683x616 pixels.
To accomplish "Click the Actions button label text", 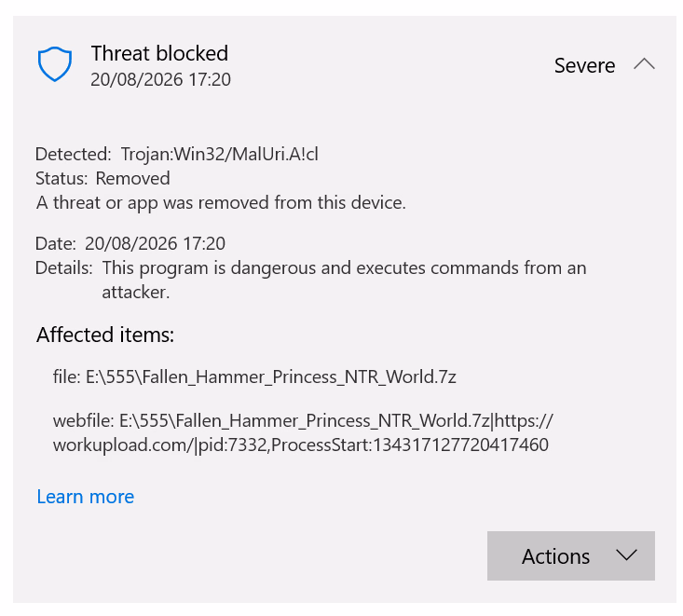I will coord(555,556).
